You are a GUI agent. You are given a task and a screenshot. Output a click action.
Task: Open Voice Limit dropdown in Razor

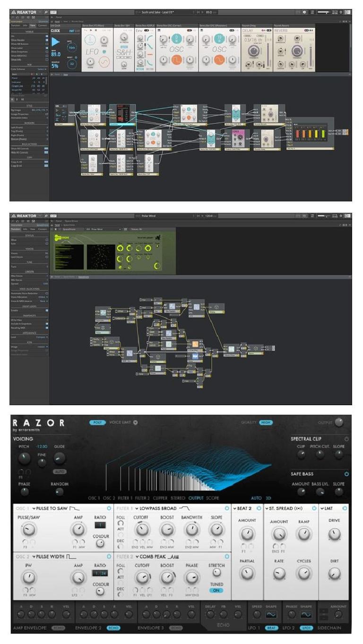pyautogui.click(x=135, y=422)
